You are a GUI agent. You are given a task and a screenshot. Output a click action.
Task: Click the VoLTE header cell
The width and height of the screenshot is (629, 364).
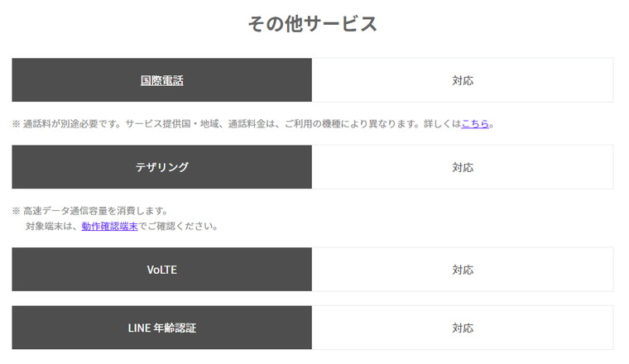click(161, 270)
